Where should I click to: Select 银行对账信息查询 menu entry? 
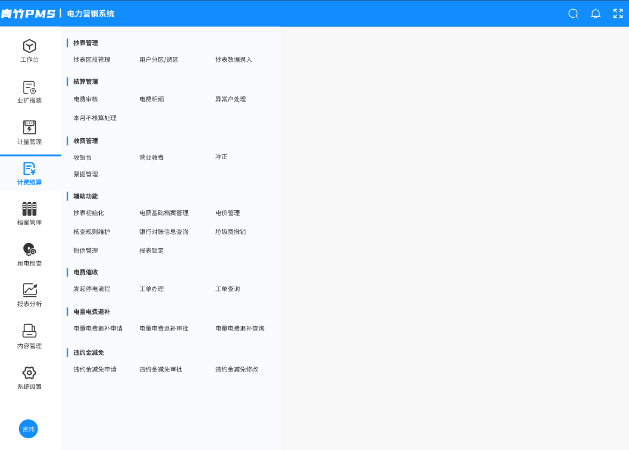(164, 232)
